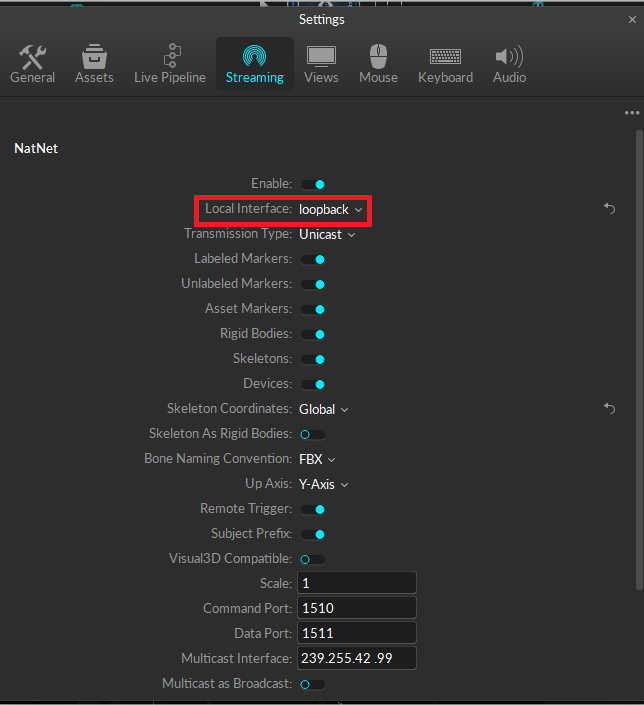The height and width of the screenshot is (705, 644).
Task: Click the Multicast Interface address field
Action: [x=357, y=658]
